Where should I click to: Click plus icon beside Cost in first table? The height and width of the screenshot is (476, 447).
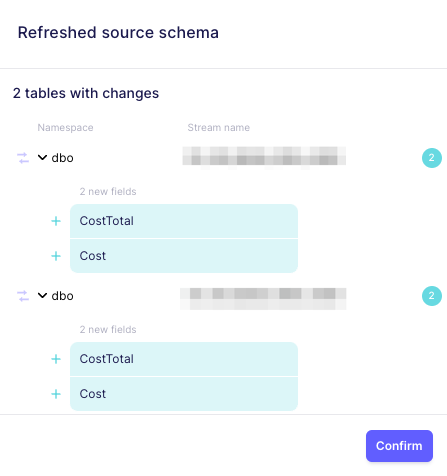[56, 256]
